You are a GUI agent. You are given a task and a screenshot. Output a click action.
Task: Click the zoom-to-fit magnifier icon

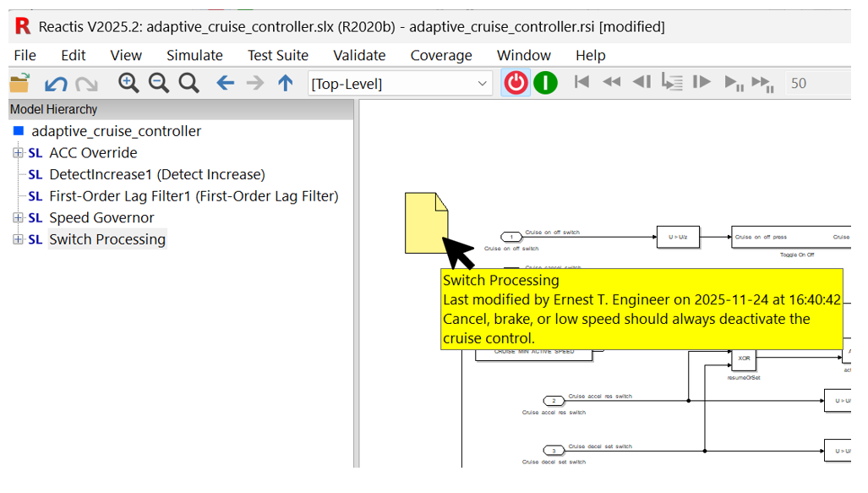click(188, 83)
